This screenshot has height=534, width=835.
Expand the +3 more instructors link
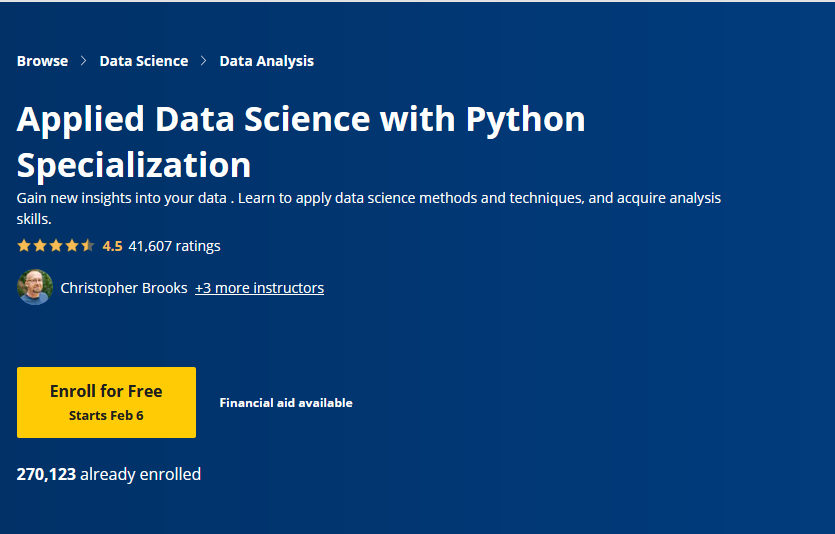coord(259,288)
